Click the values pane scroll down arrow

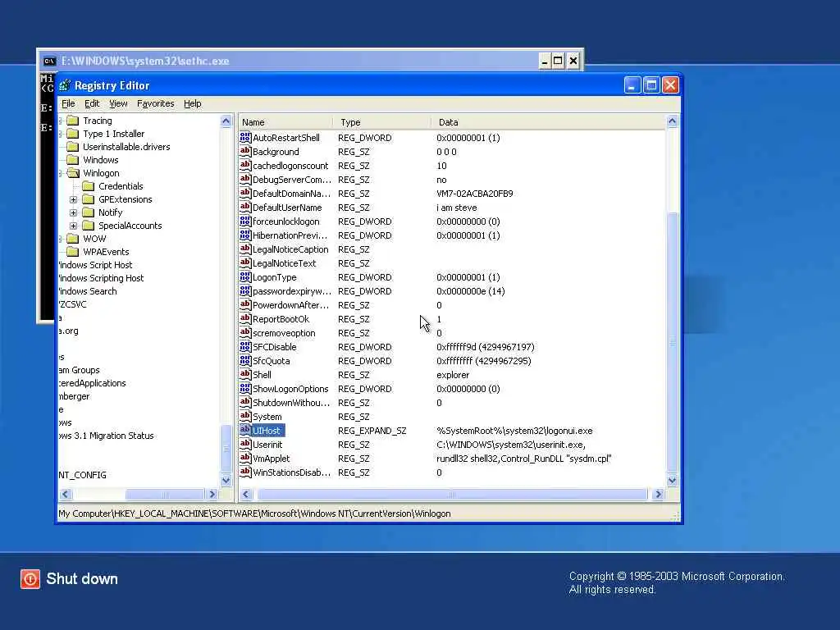coord(673,480)
